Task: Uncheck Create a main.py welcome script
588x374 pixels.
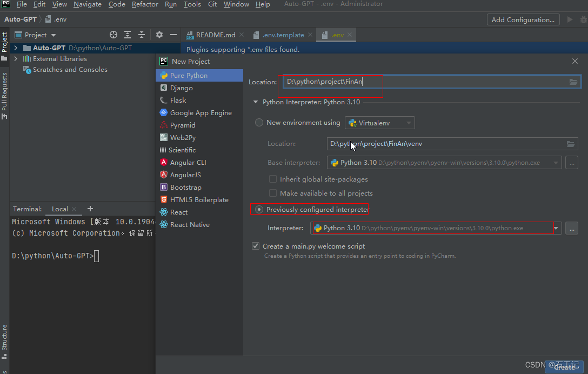Action: tap(256, 246)
